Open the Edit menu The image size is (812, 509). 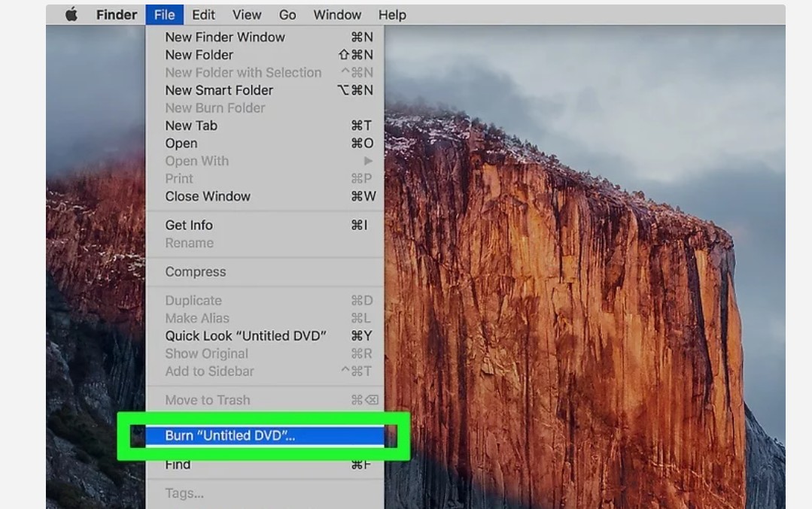click(x=203, y=15)
